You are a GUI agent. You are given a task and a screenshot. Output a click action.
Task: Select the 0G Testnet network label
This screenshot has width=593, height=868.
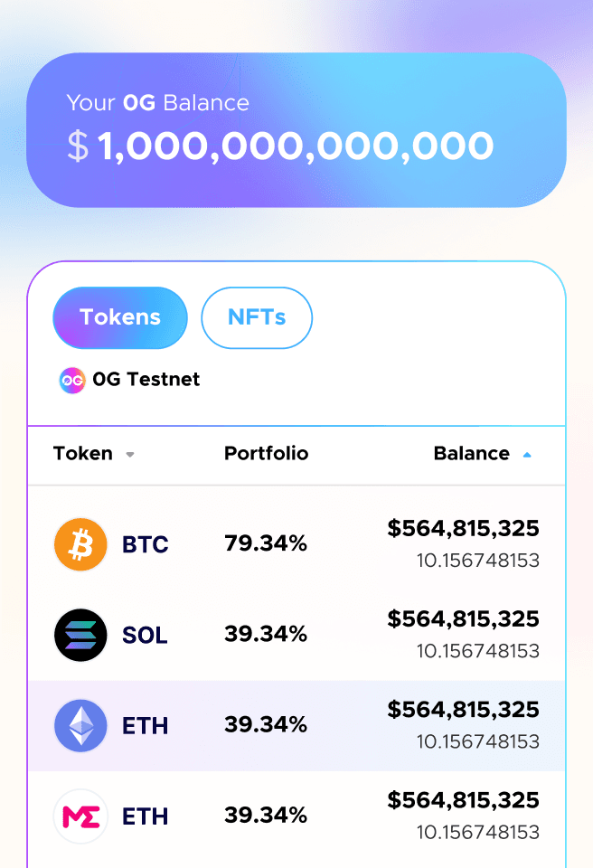pyautogui.click(x=146, y=380)
